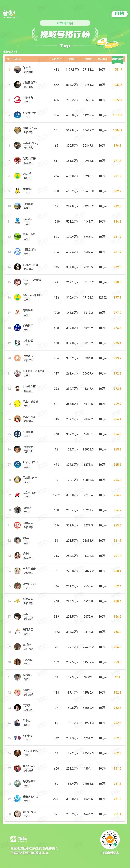Image resolution: width=130 pixels, height=868 pixels.
Task: Click the 金蝉视频 account icon
Action: click(17, 191)
